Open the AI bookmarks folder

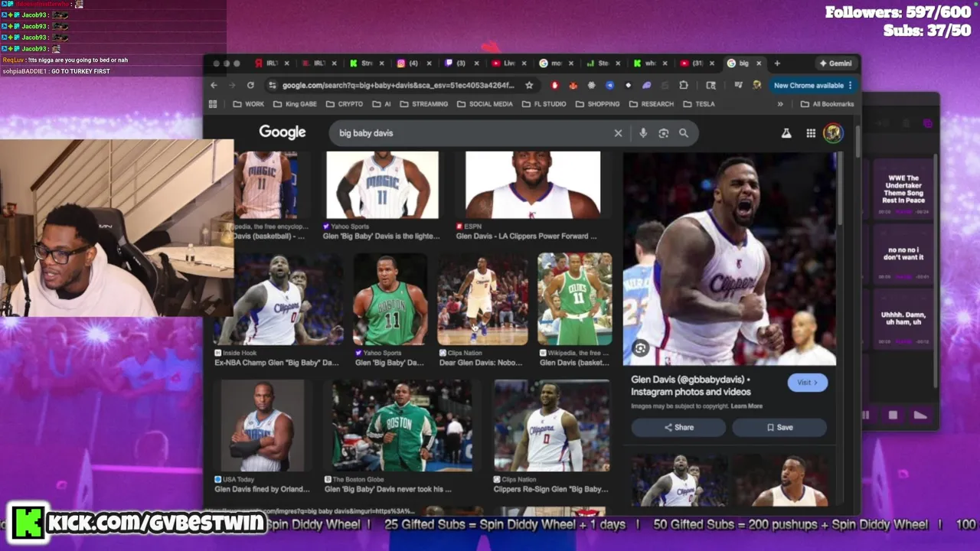[381, 104]
